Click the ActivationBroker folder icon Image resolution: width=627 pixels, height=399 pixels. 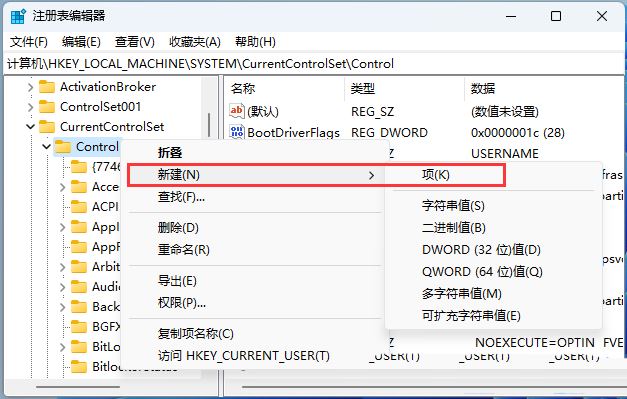point(47,87)
